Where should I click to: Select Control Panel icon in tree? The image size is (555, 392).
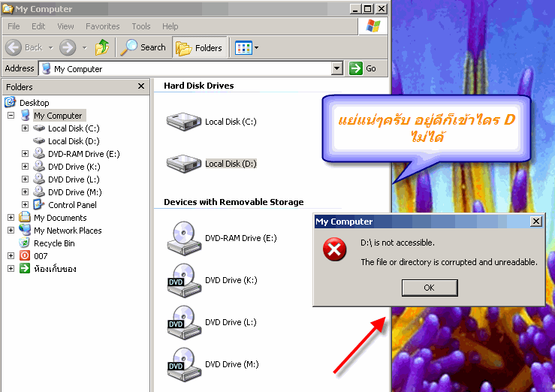coord(38,204)
